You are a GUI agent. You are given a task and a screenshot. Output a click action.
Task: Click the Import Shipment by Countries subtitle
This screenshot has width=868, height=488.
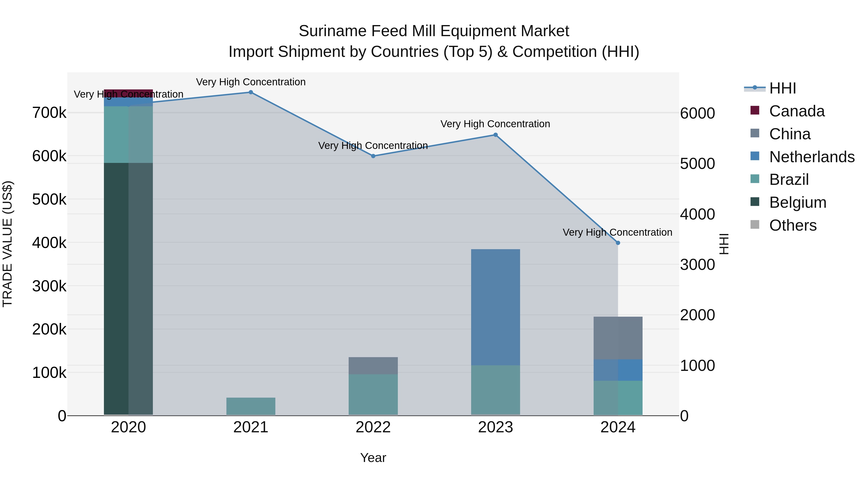pos(434,52)
